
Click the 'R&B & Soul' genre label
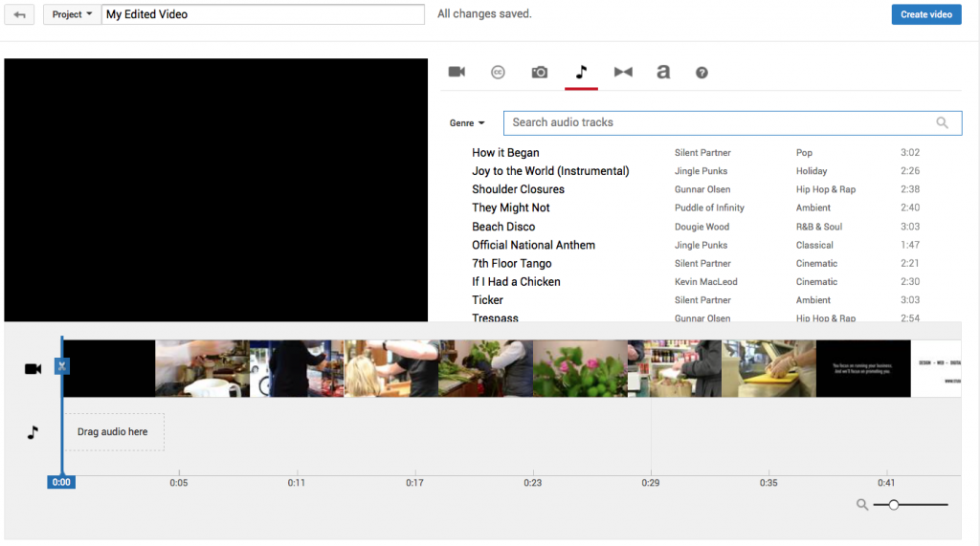(819, 227)
